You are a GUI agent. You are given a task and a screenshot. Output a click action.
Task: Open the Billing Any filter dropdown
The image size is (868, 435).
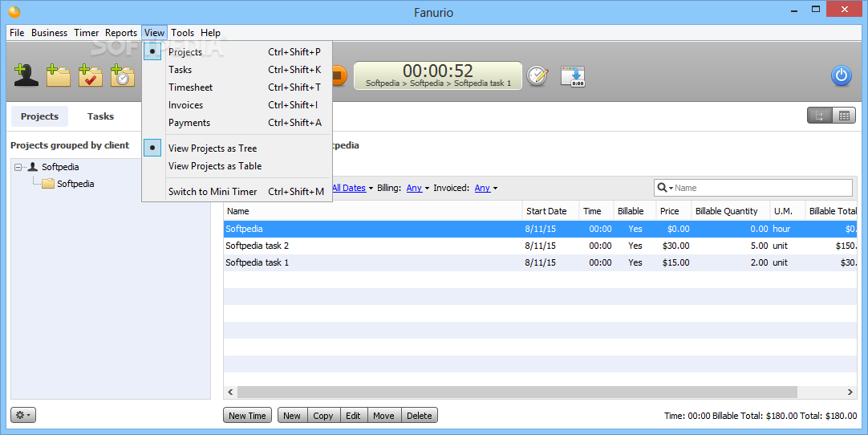pyautogui.click(x=417, y=188)
